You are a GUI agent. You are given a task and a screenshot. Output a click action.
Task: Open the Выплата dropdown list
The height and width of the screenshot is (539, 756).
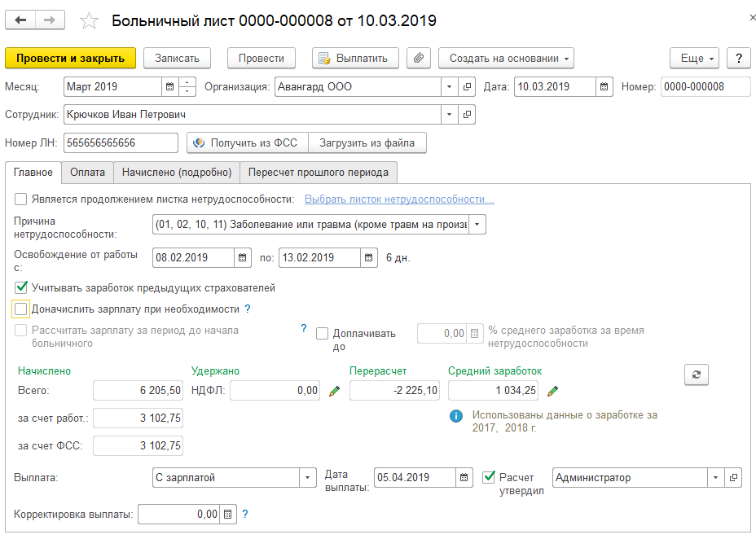[x=308, y=478]
